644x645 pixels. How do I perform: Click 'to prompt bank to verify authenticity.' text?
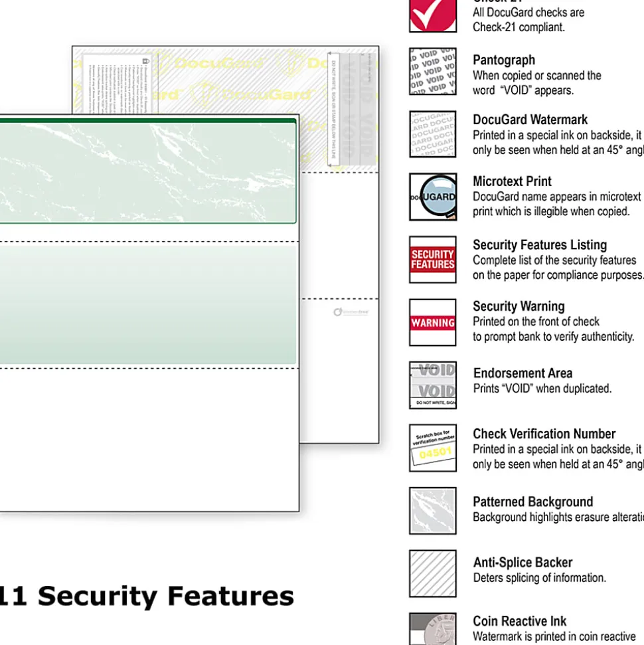pos(554,337)
